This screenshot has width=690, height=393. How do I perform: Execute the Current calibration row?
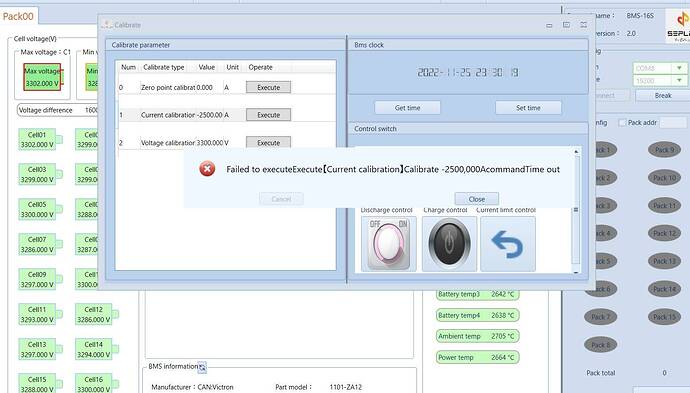click(268, 114)
